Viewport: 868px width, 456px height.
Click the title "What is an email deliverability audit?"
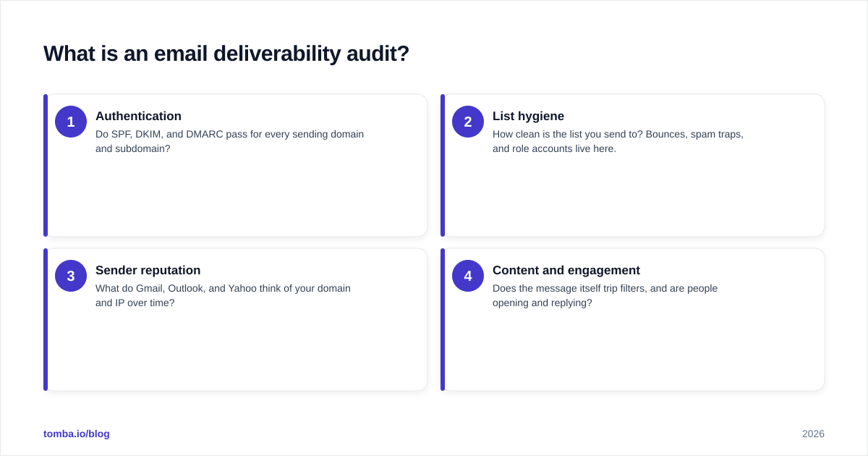pos(226,54)
